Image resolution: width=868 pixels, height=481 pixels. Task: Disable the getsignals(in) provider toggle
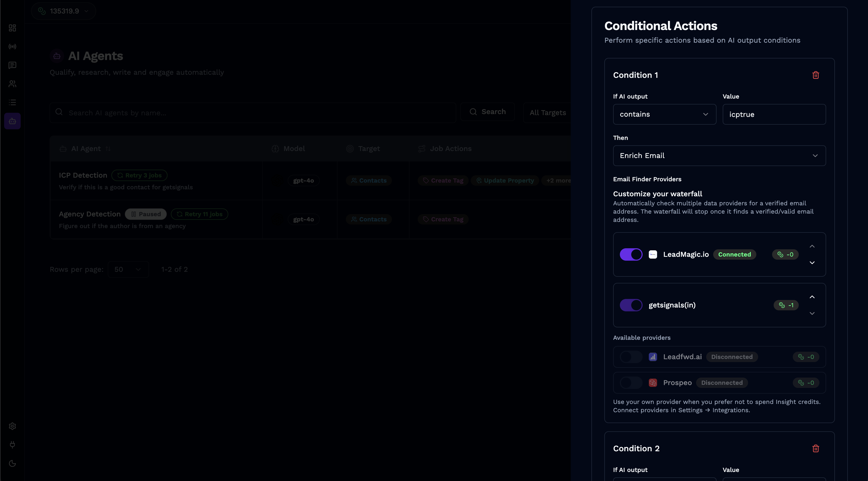[631, 305]
